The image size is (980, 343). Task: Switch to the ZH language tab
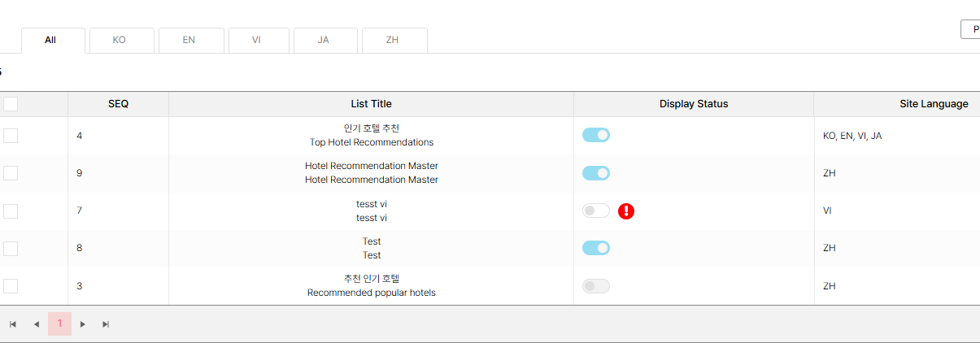coord(393,40)
